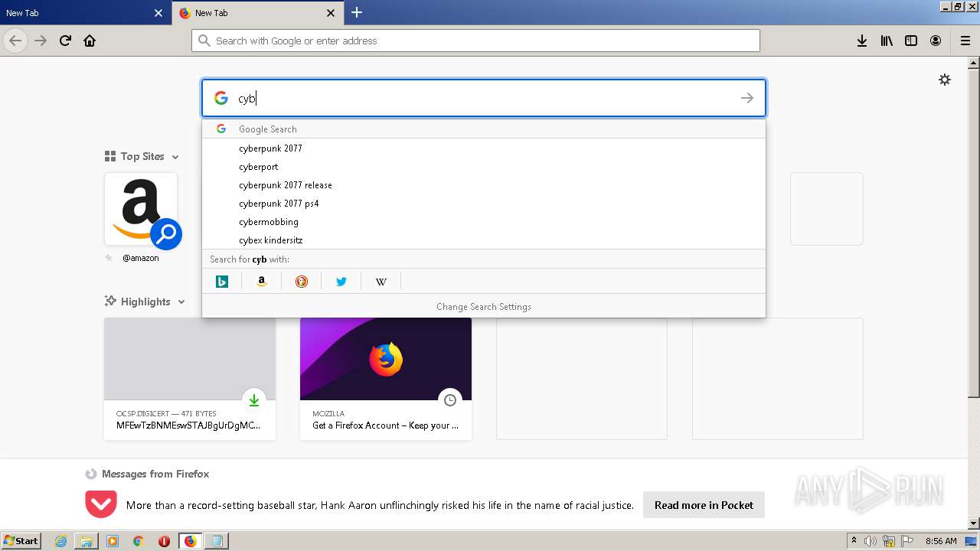This screenshot has width=980, height=551.
Task: Click in the Google search box
Action: tap(484, 98)
